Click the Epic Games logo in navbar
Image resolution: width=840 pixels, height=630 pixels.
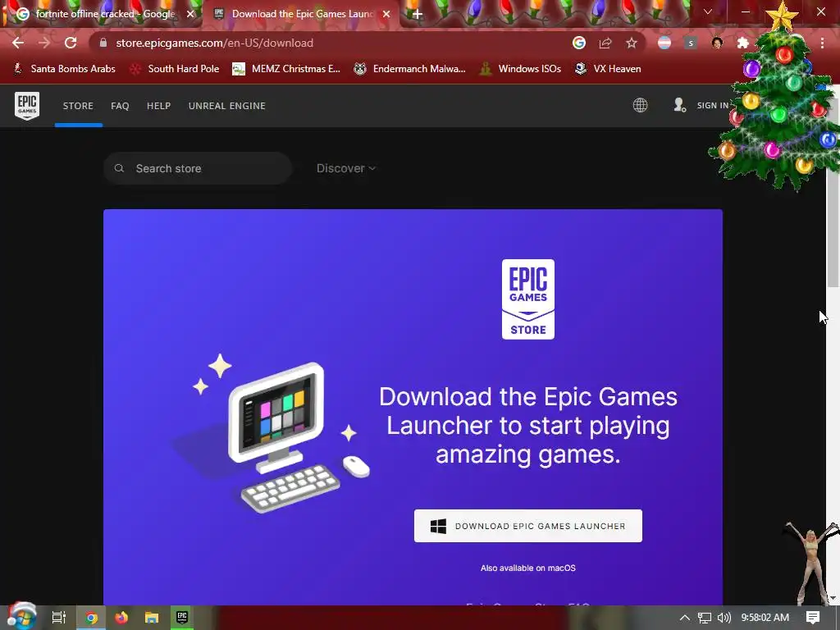coord(27,106)
